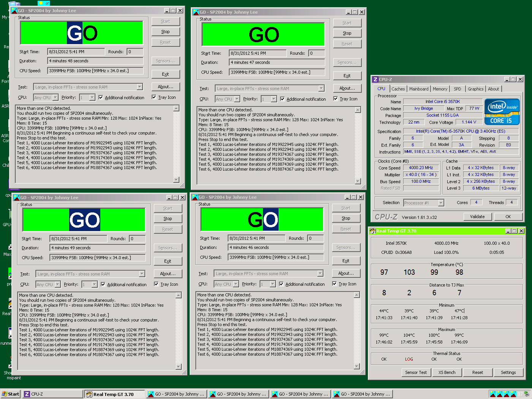Toggle Tray Icon in 47-second SP2004 window
532x399 pixels.
[x=346, y=99]
